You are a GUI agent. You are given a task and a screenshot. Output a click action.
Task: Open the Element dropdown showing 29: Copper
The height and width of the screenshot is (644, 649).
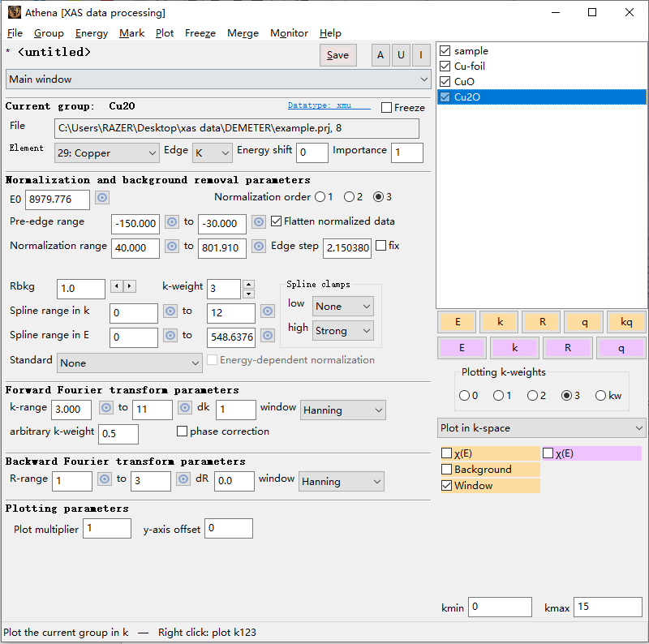coord(107,152)
